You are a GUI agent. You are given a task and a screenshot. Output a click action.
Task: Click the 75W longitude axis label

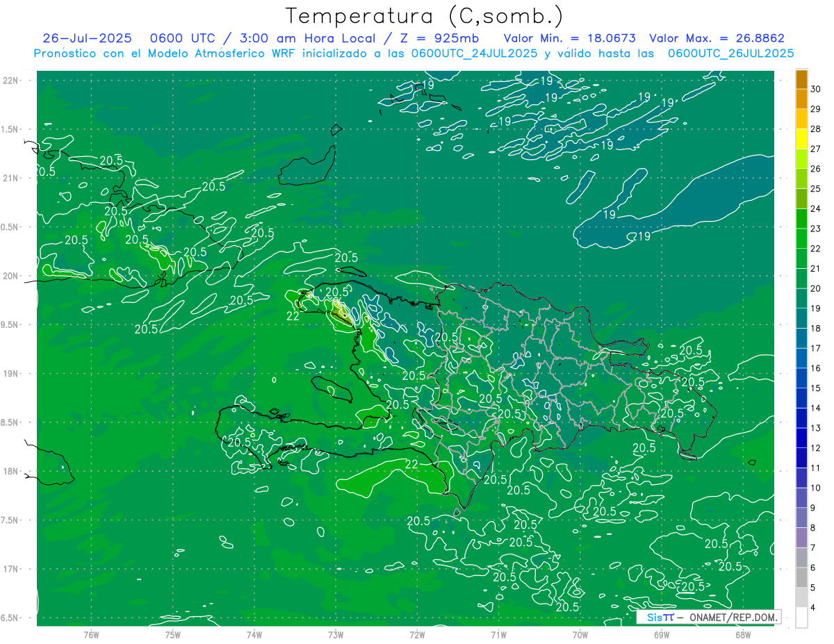[x=173, y=634]
